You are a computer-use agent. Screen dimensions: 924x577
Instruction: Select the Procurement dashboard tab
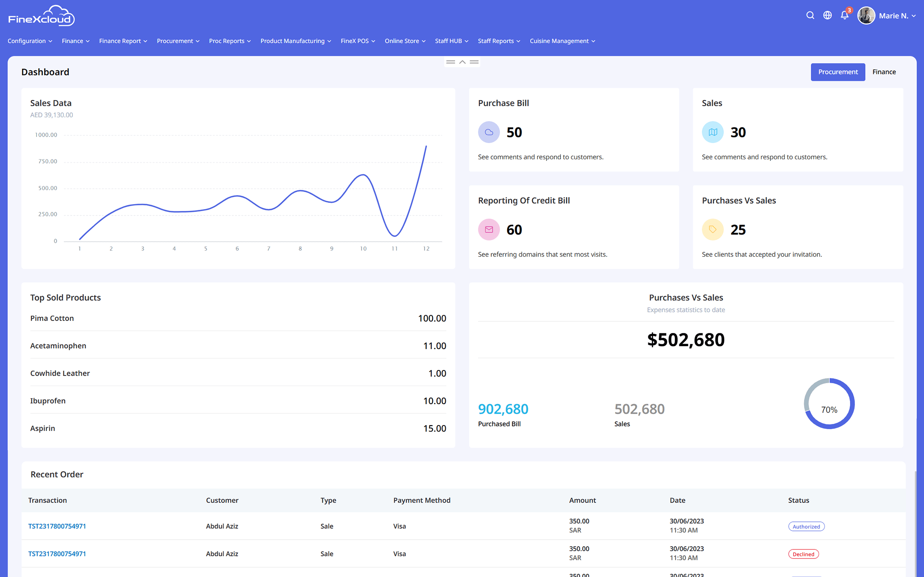[x=838, y=72]
